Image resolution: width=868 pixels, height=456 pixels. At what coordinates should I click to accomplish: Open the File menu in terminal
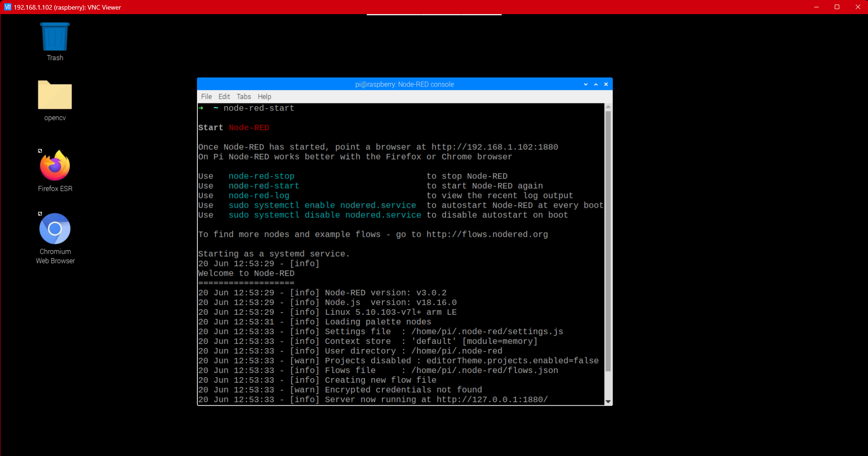tap(206, 97)
